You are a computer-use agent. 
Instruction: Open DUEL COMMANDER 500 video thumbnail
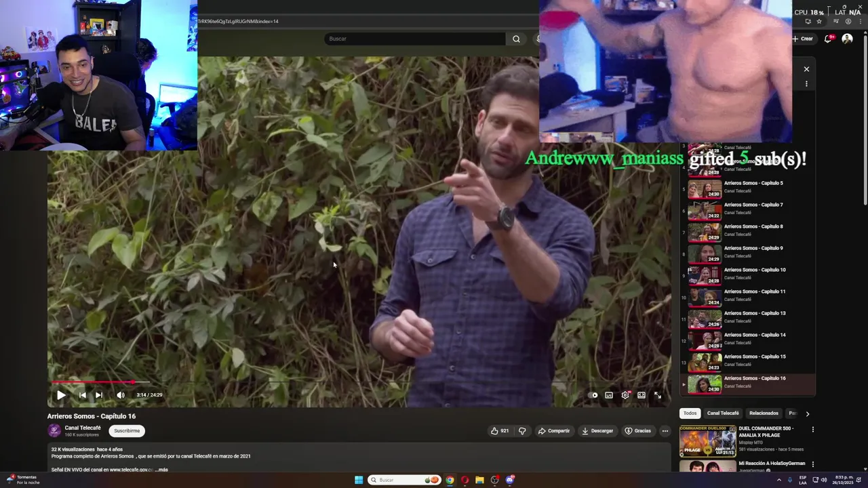pyautogui.click(x=707, y=441)
